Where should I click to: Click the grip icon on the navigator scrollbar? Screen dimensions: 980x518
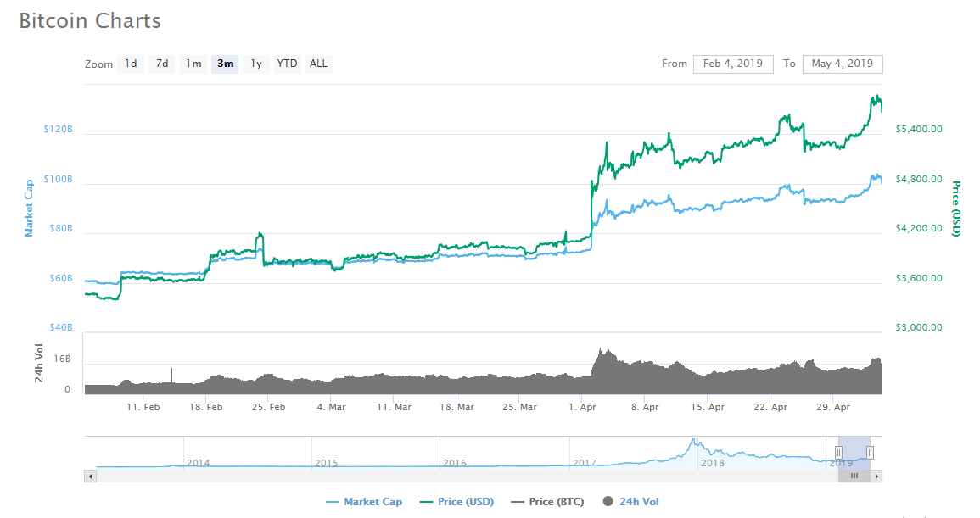click(854, 476)
